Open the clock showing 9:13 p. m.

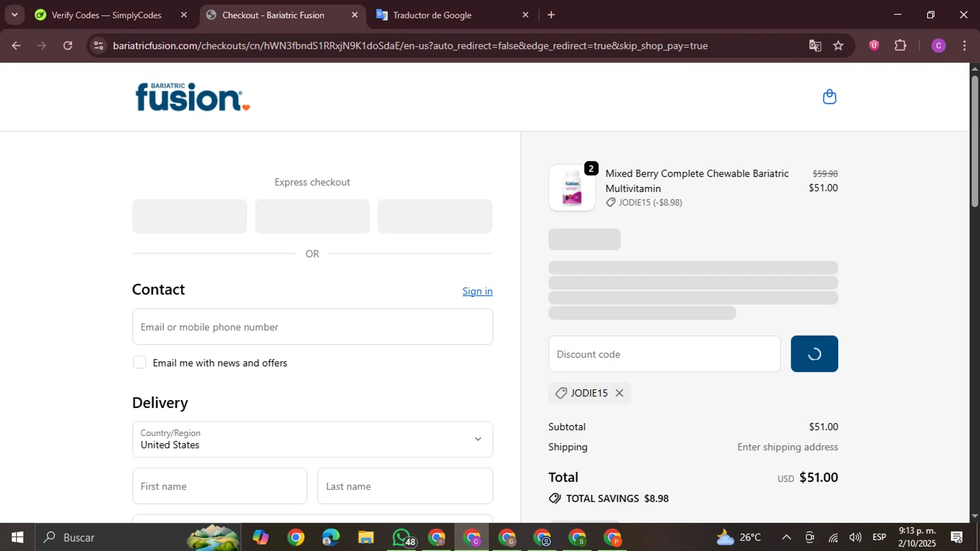coord(917,537)
